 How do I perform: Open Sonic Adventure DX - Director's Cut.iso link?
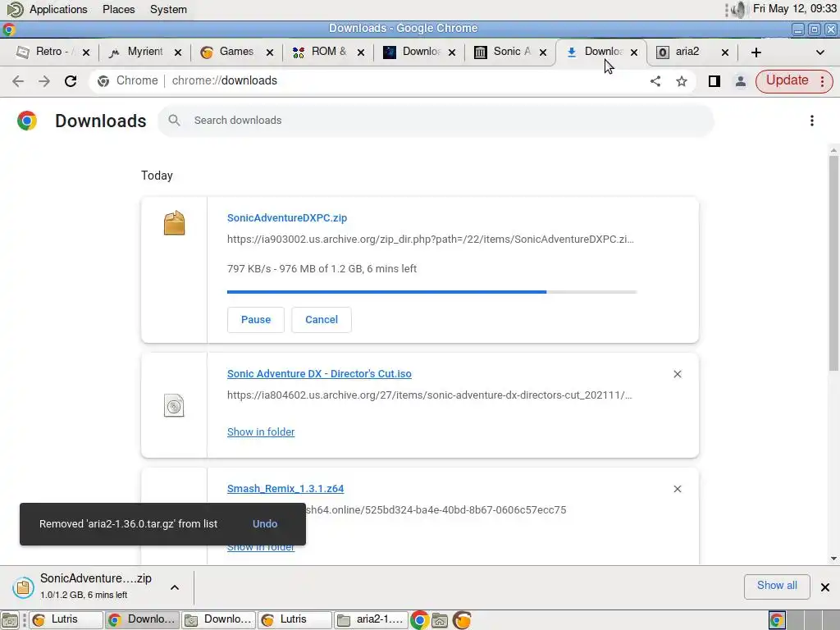[x=319, y=374]
